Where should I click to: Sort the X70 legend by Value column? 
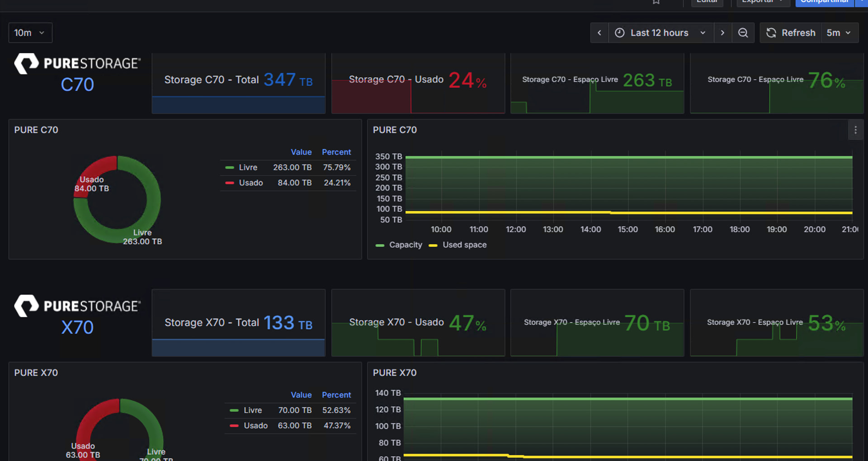[301, 395]
